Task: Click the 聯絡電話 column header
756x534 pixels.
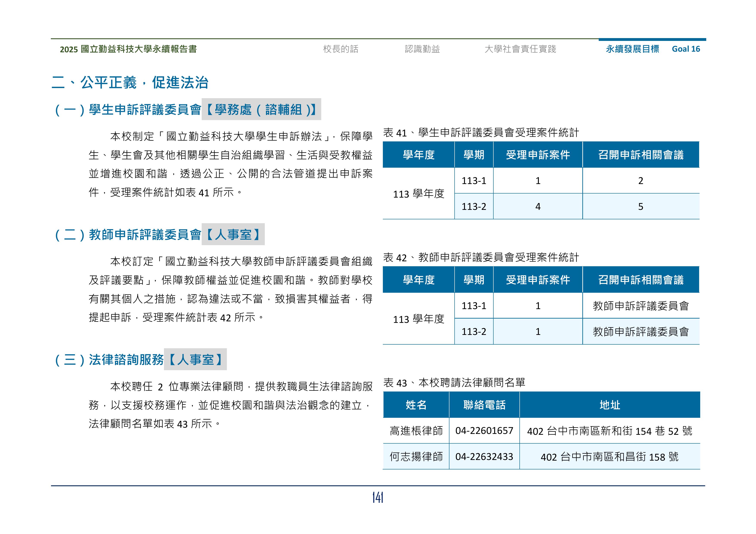Action: (484, 405)
